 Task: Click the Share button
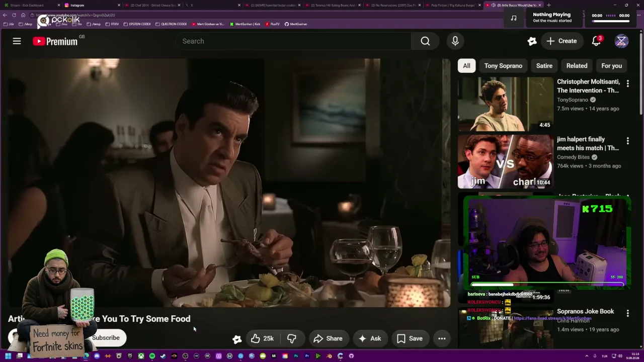click(328, 339)
